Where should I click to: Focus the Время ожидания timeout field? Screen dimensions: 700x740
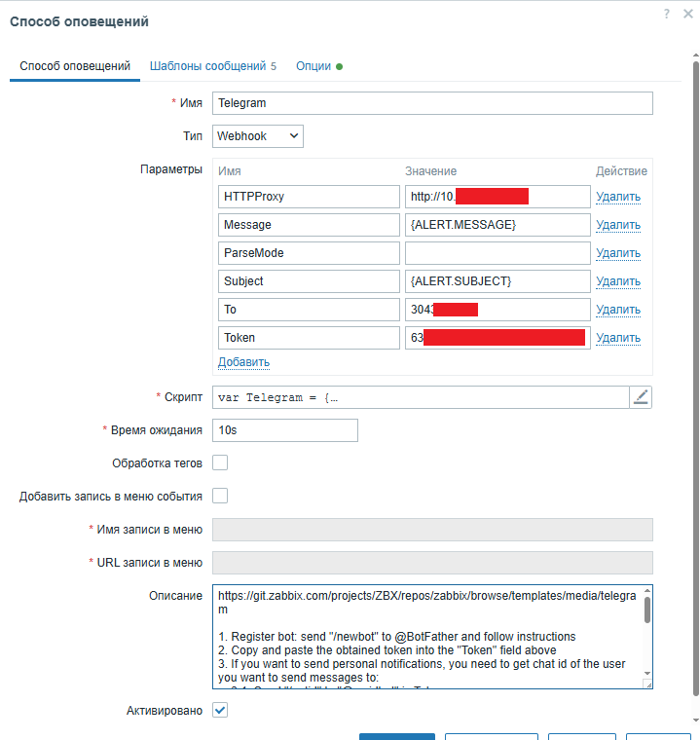284,430
